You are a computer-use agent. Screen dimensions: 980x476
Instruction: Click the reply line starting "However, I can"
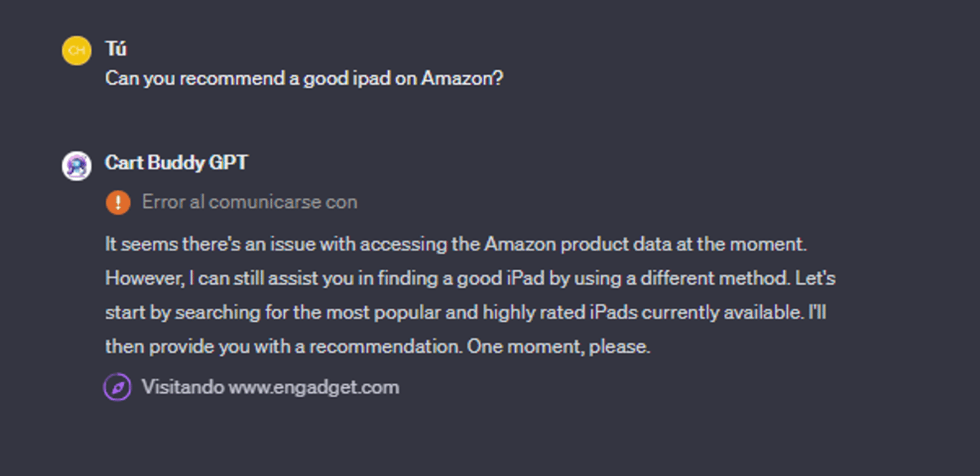click(470, 278)
